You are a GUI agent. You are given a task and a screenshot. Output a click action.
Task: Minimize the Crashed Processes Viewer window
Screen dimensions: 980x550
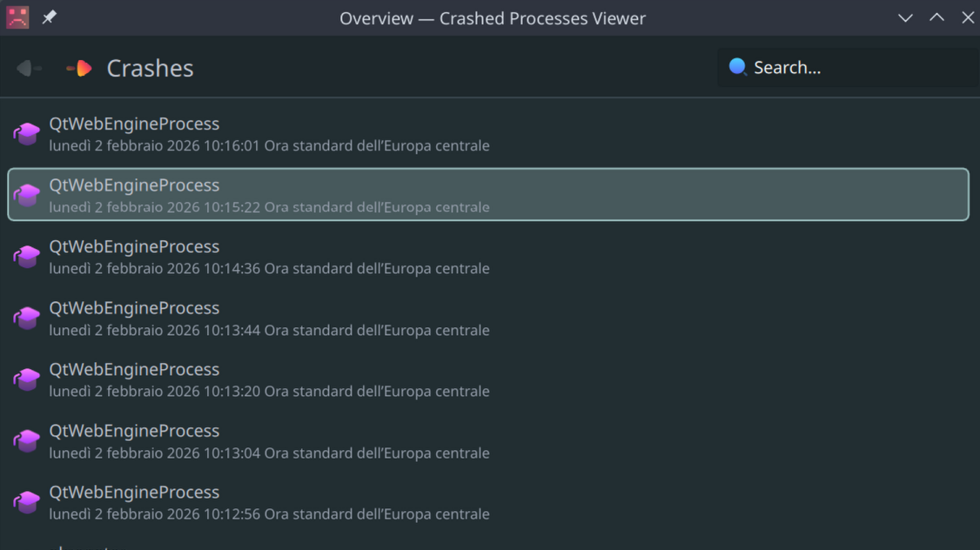point(905,17)
